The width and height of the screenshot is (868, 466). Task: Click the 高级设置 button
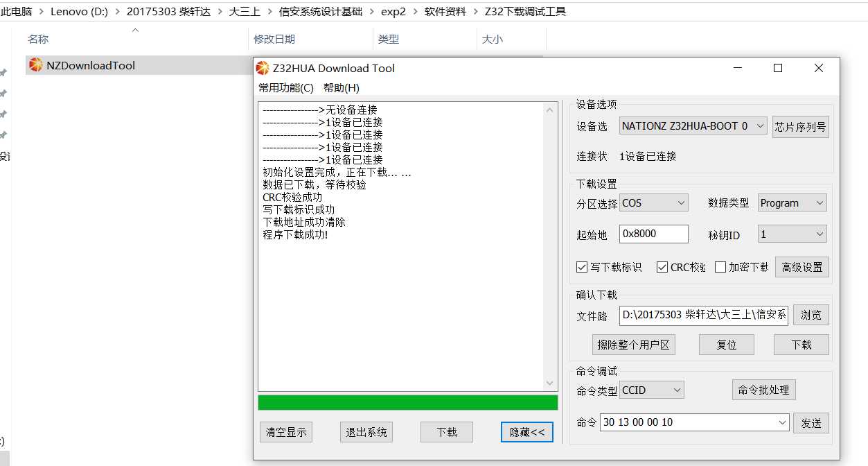pos(802,267)
